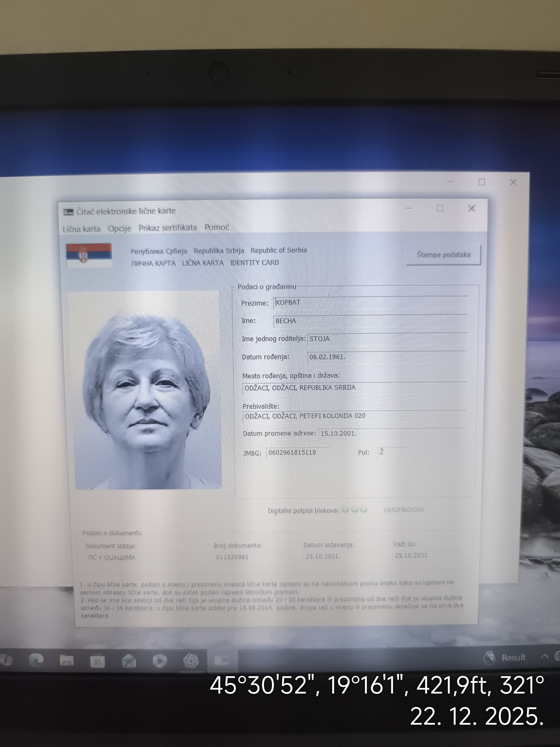Open the media player taskbar icon
The image size is (560, 747).
[x=160, y=661]
